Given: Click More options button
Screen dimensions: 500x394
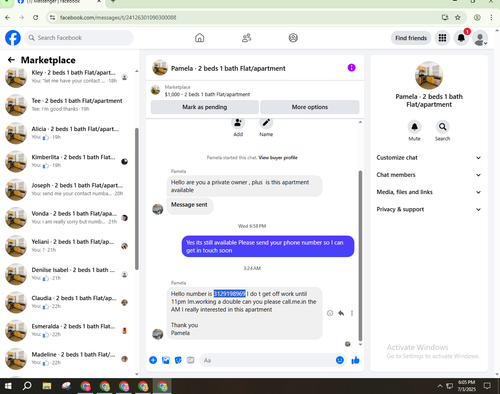Looking at the screenshot, I should tap(310, 107).
